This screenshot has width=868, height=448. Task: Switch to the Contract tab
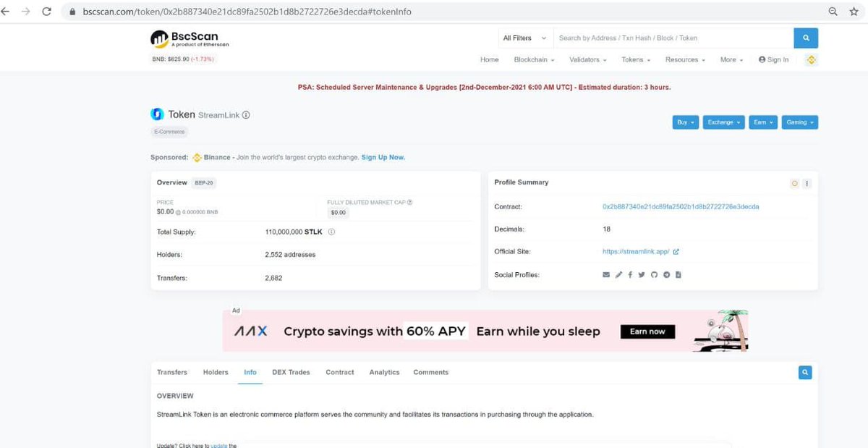point(340,373)
